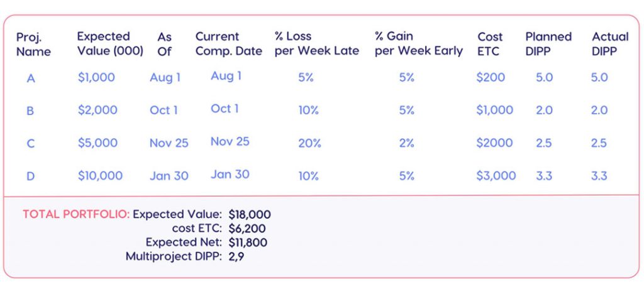644x299 pixels.
Task: Select the "Expected Value (000)" column header
Action: [110, 44]
